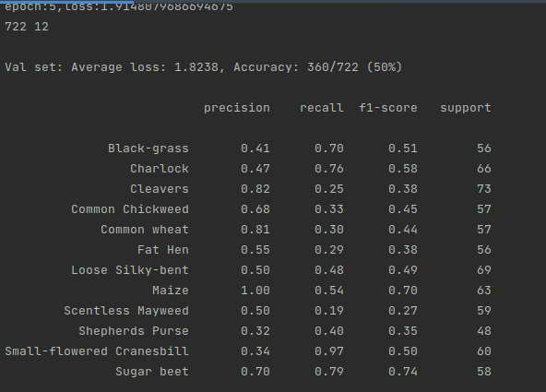Click Shepherds Purse recall value 0.40
Image resolution: width=546 pixels, height=392 pixels.
point(329,331)
